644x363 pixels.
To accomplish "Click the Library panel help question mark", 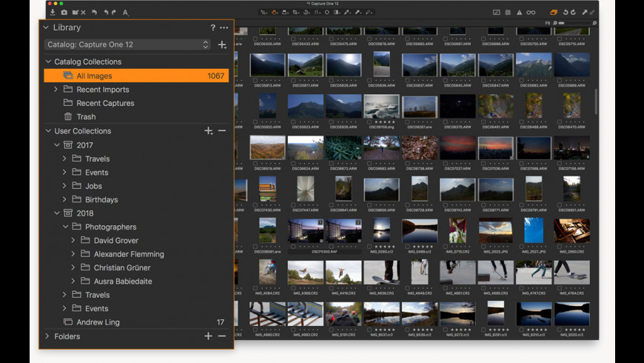I will click(213, 28).
